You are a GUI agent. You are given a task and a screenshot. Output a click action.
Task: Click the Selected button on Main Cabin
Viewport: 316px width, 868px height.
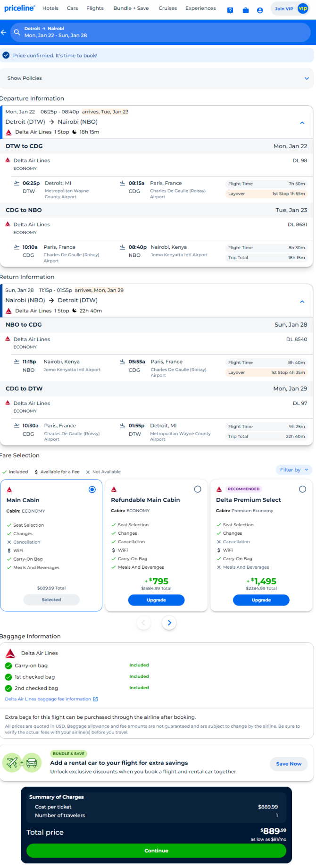51,599
